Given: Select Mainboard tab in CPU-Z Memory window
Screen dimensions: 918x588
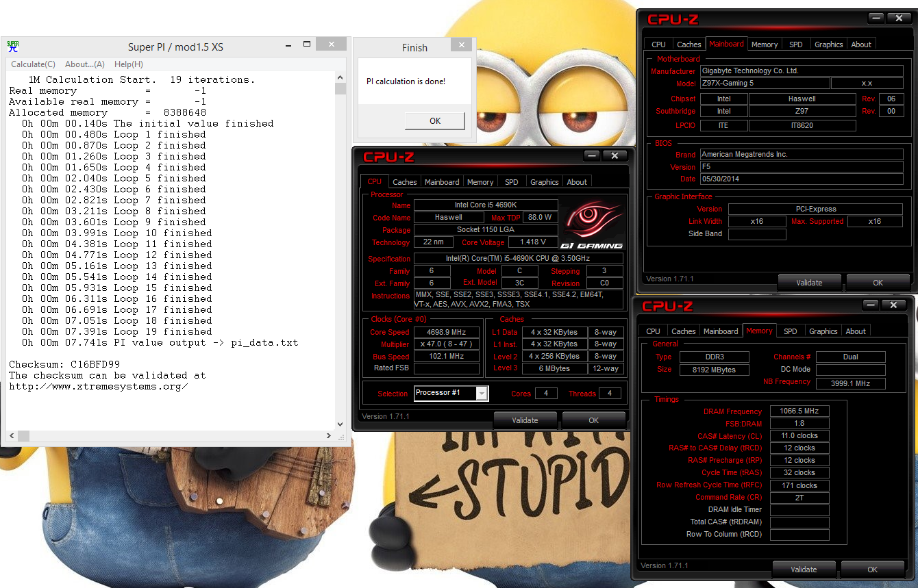Looking at the screenshot, I should click(x=721, y=331).
